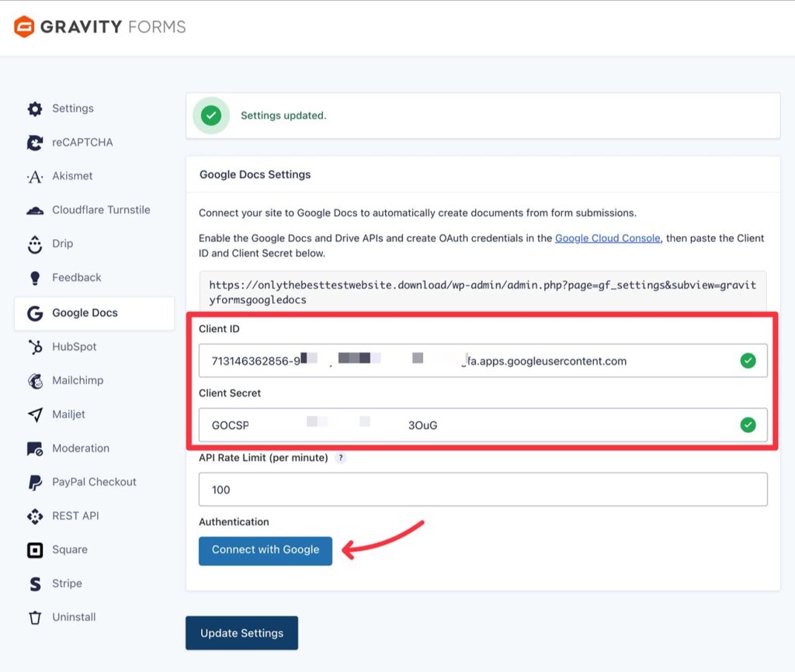Viewport: 795px width, 672px height.
Task: Click the Feedback lightbulb icon
Action: click(35, 278)
